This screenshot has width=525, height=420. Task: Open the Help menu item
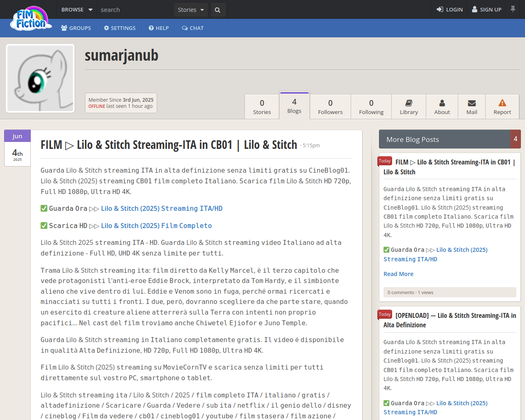[x=159, y=28]
